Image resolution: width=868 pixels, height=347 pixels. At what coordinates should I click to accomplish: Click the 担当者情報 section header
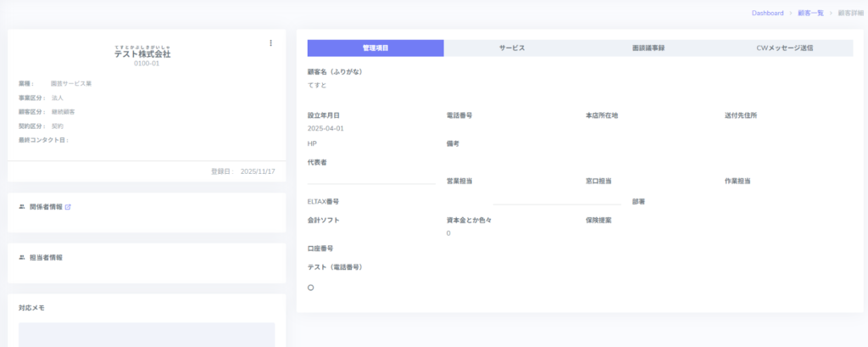coord(46,257)
